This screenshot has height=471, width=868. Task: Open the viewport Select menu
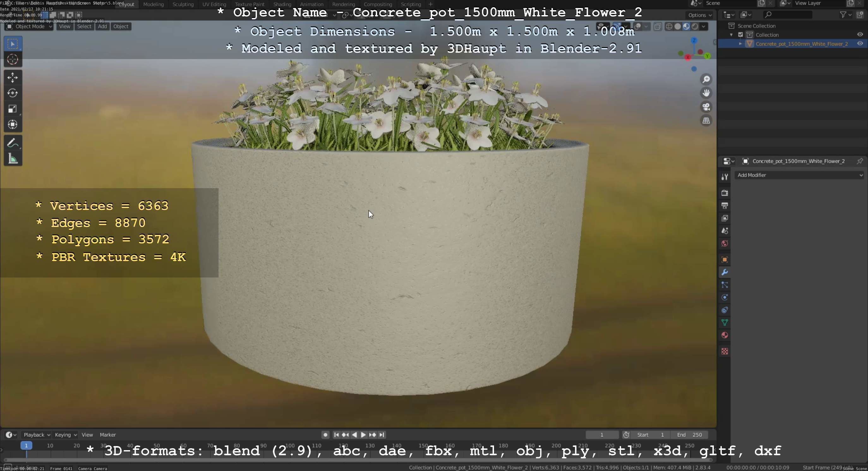tap(84, 27)
